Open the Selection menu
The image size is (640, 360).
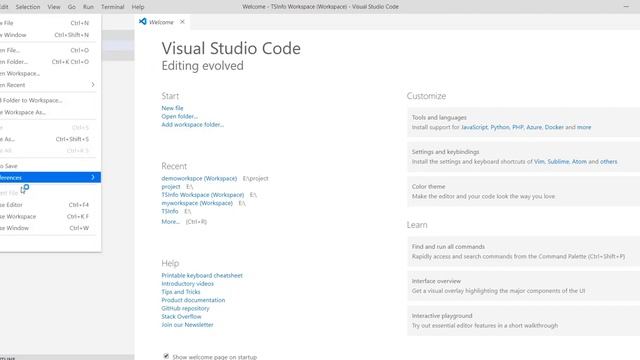coord(28,7)
